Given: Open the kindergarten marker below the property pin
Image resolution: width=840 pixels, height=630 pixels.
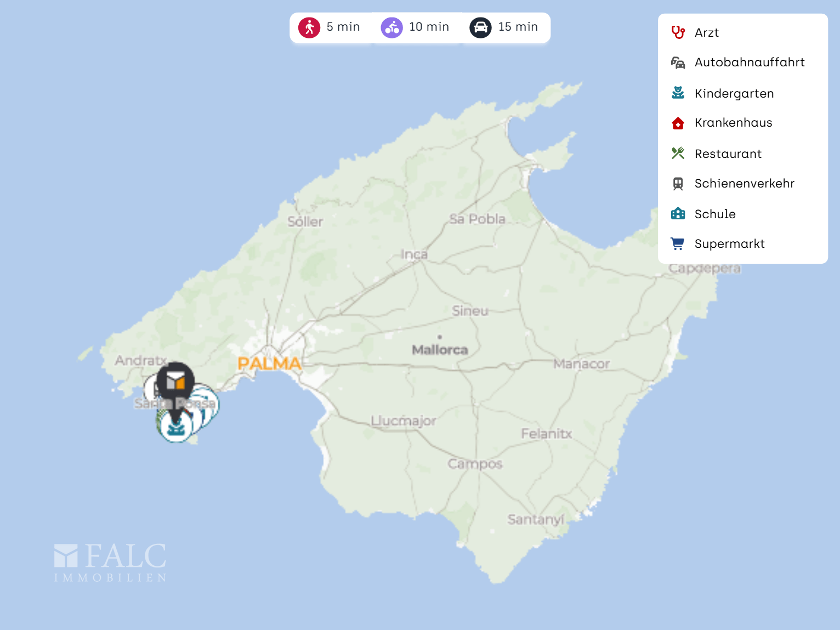Looking at the screenshot, I should point(176,427).
